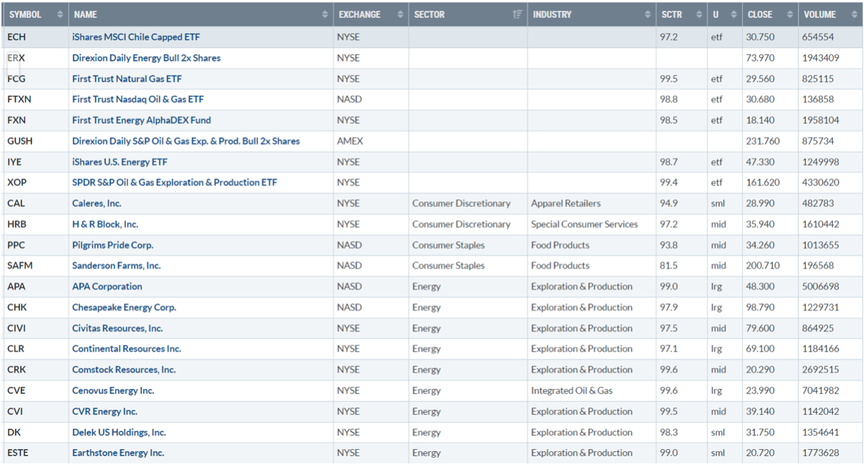The image size is (868, 467).
Task: Click the GUSH symbol cell
Action: point(19,141)
